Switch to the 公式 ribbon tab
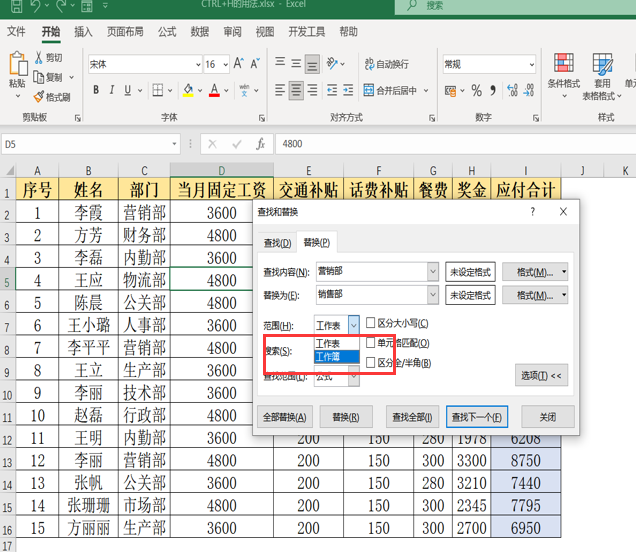Viewport: 636px width, 552px height. pos(167,32)
